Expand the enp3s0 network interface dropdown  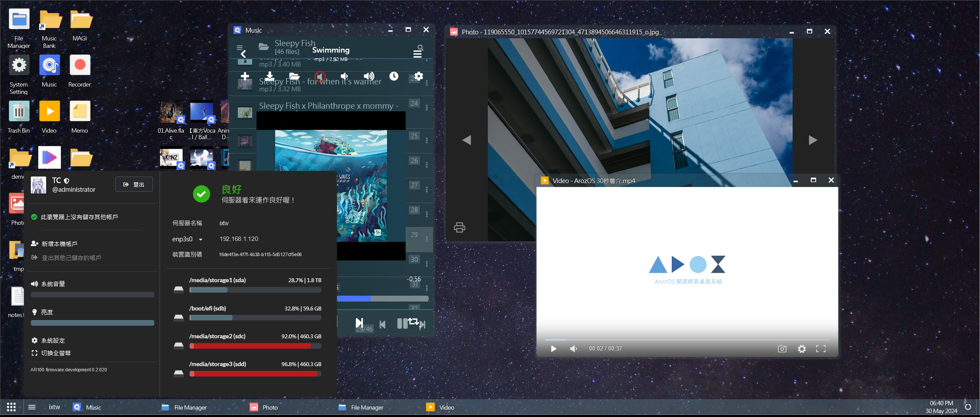(200, 239)
